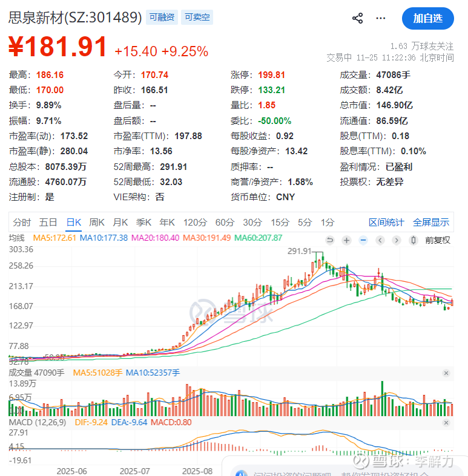This screenshot has height=476, width=468.
Task: Click the stock name 思泉新材(SZ:301489)
Action: pos(75,18)
